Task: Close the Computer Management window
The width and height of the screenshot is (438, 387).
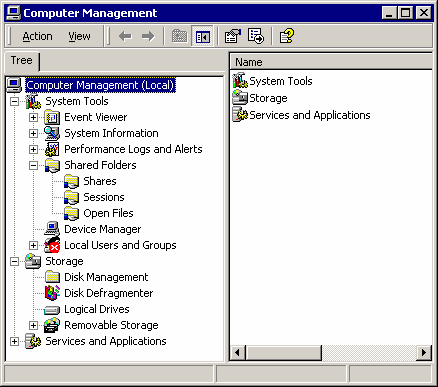Action: coord(424,13)
